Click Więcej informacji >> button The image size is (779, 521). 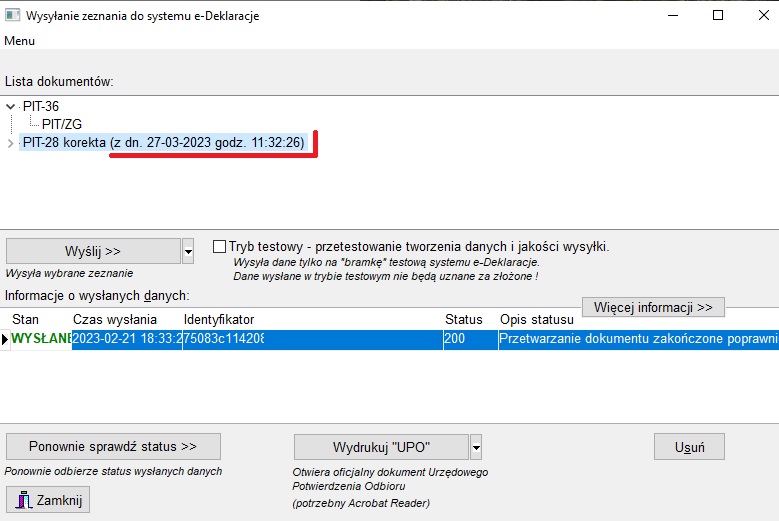pyautogui.click(x=653, y=306)
